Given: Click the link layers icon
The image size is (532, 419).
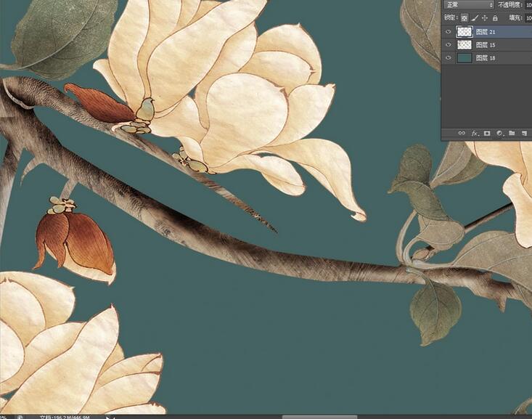Looking at the screenshot, I should (x=462, y=134).
